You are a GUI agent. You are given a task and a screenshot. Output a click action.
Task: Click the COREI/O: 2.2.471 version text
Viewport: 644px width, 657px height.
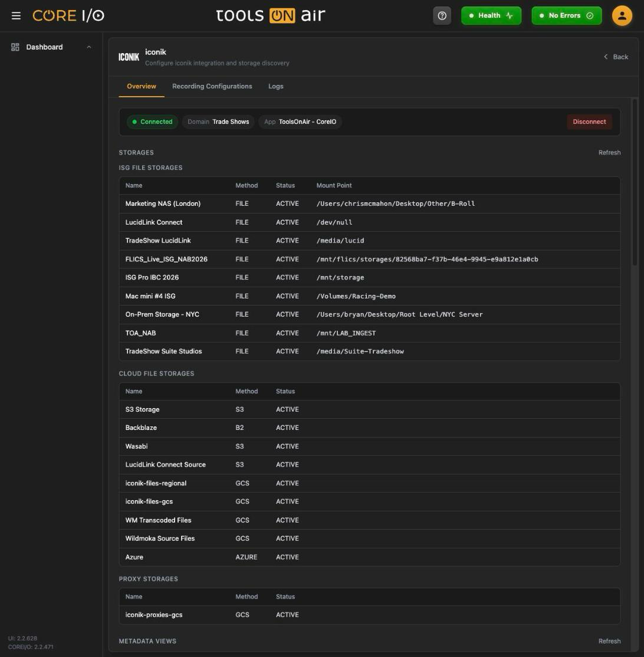point(31,646)
